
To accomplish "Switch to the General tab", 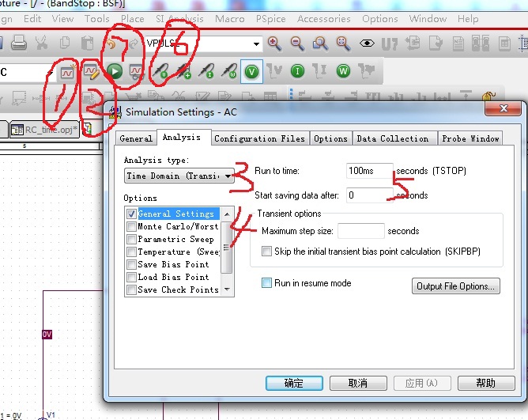I will 136,138.
